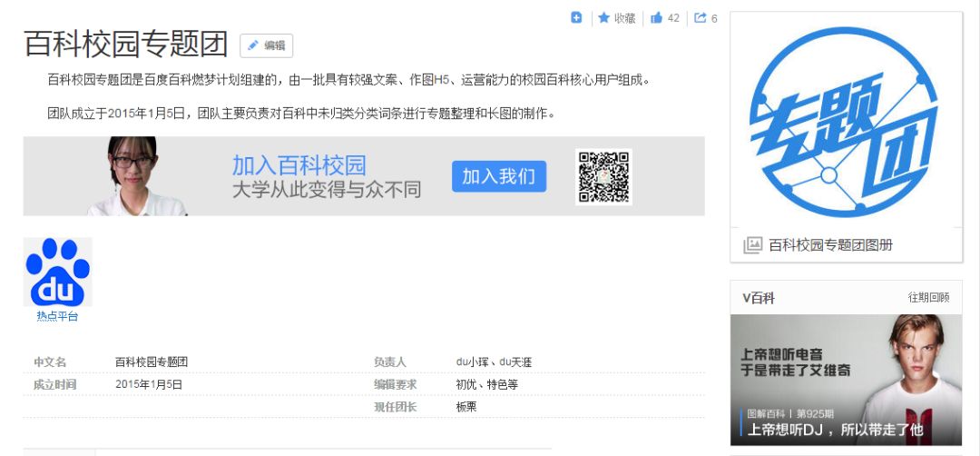
Task: Click the 成立时间 value 2015年1月5日
Action: click(149, 384)
